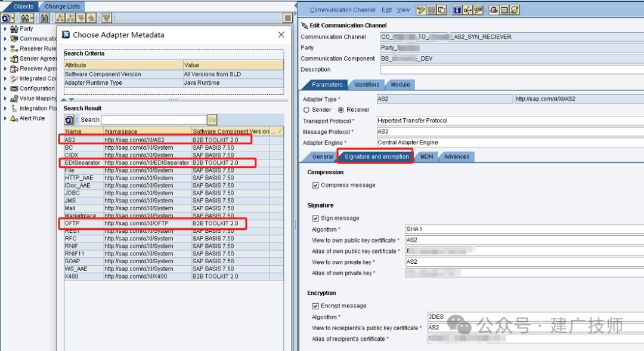Switch to the Change Lists tab
Viewport: 644px width, 351px height.
click(x=63, y=7)
